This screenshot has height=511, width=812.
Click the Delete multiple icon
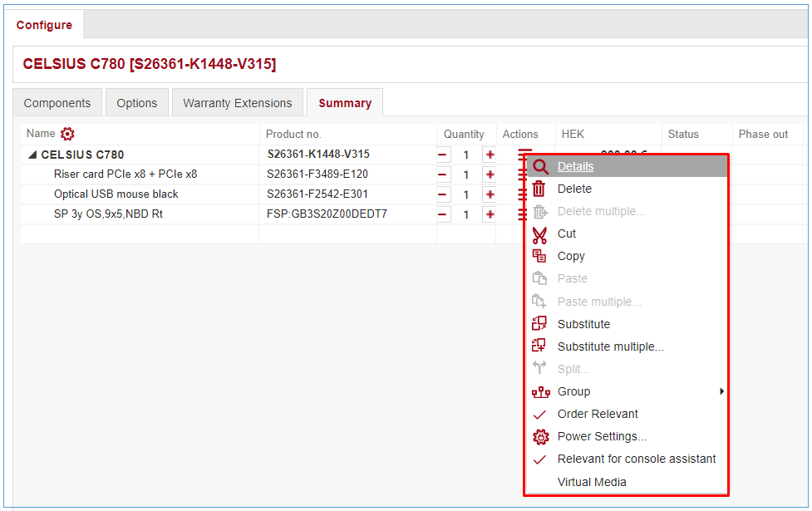pos(540,212)
